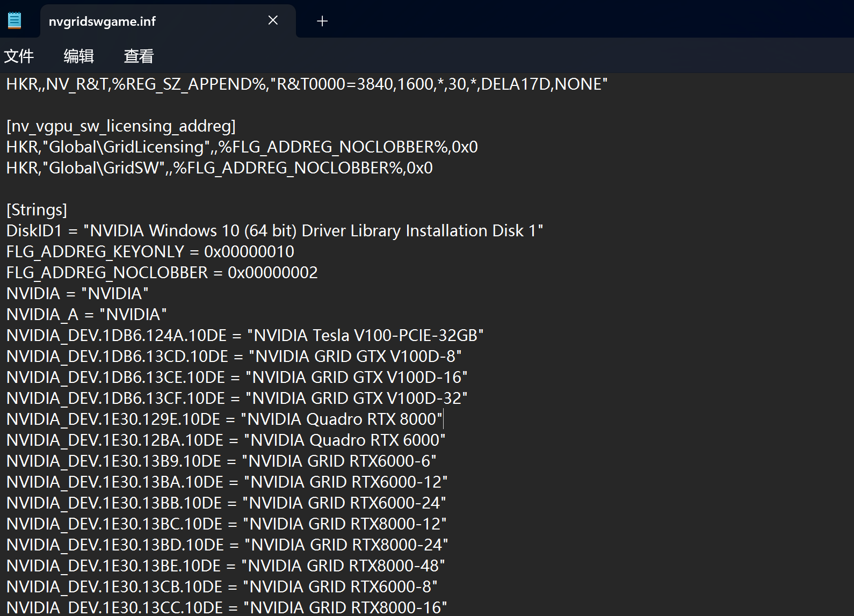Click the [Strings] section header
Image resolution: width=854 pixels, height=616 pixels.
pos(37,210)
